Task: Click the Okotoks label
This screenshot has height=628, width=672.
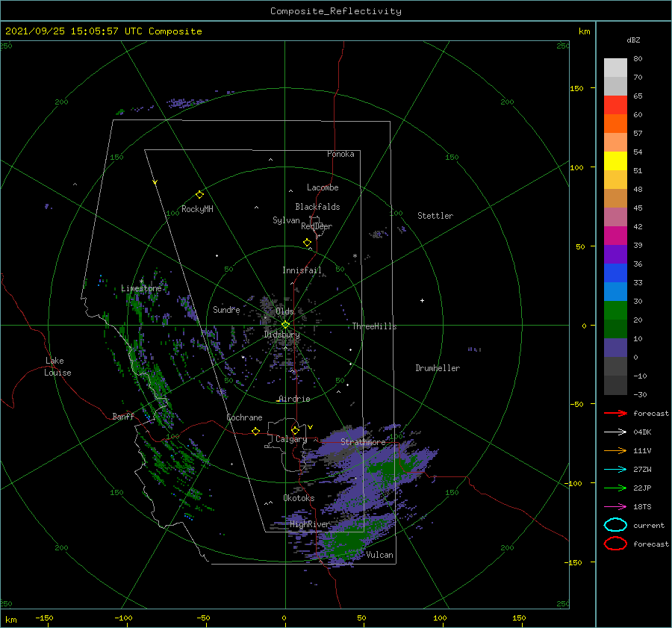Action: pos(299,497)
